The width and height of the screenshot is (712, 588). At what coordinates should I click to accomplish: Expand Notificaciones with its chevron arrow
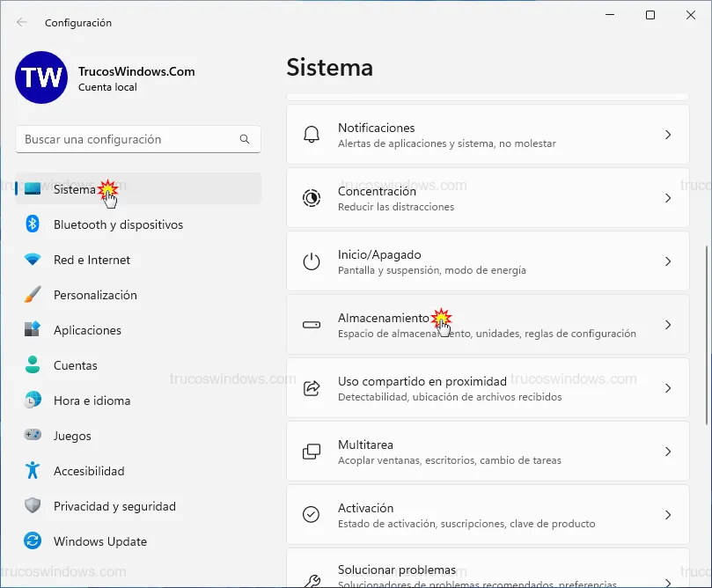pos(668,135)
